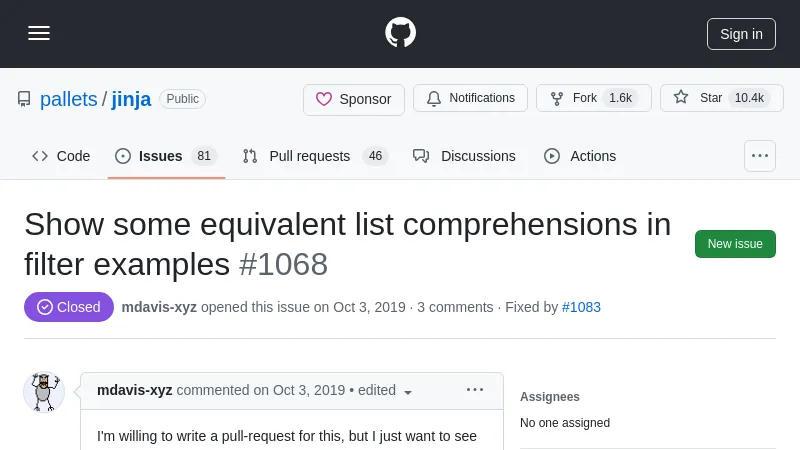Click the mdavis-xyz avatar image
Screen dimensions: 800x450
(44, 391)
